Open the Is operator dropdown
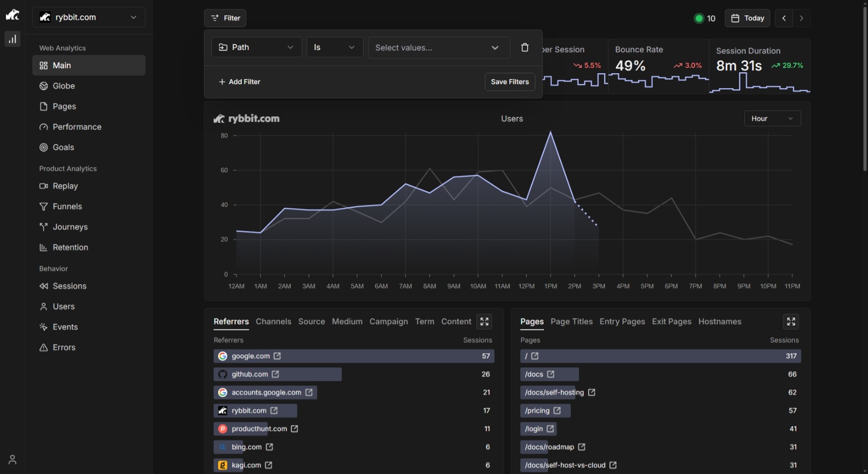 coord(334,47)
